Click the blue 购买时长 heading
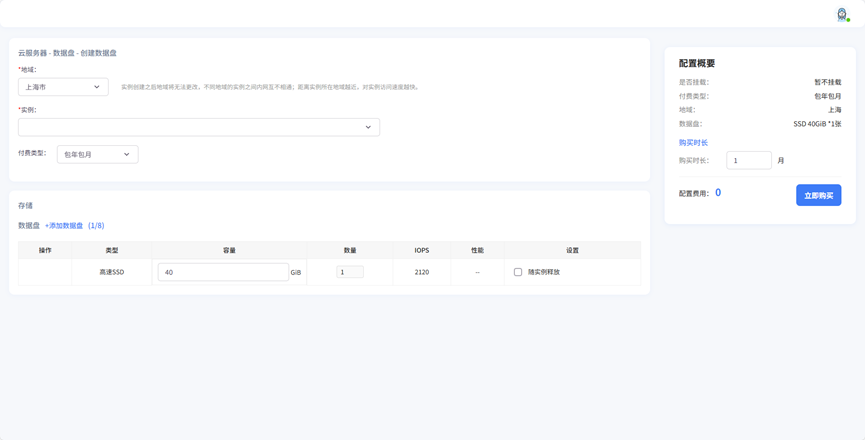The image size is (865, 440). (x=693, y=143)
